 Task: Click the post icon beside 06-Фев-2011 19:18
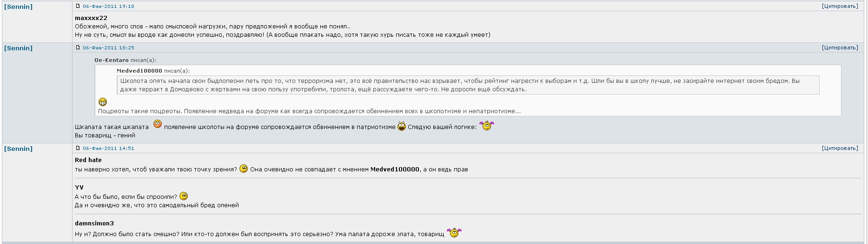point(78,6)
